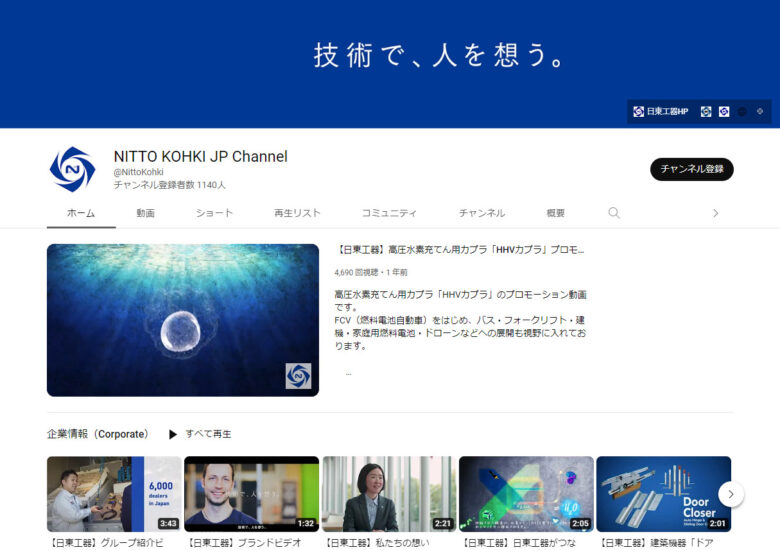Click the @NittoKohki channel handle
780x550 pixels.
coord(138,172)
